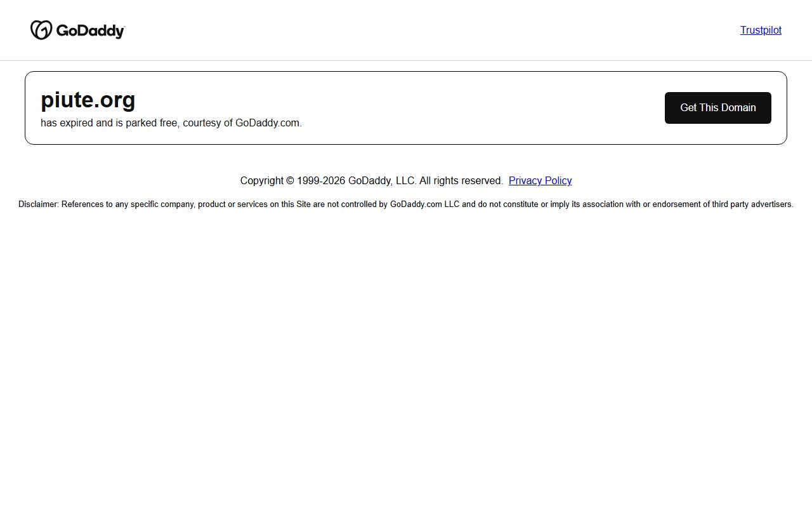812x508 pixels.
Task: Click "GoDaddy.com" in the parked domain message
Action: 267,123
